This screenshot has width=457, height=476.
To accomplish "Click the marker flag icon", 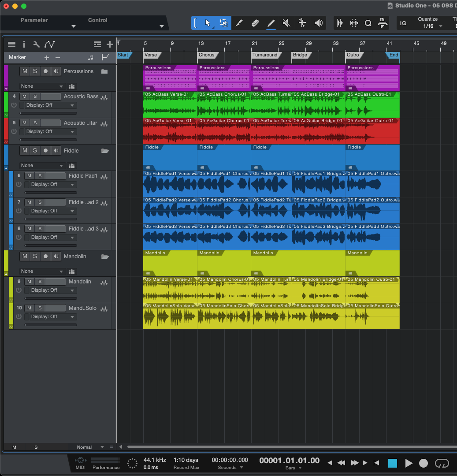I will (x=105, y=57).
